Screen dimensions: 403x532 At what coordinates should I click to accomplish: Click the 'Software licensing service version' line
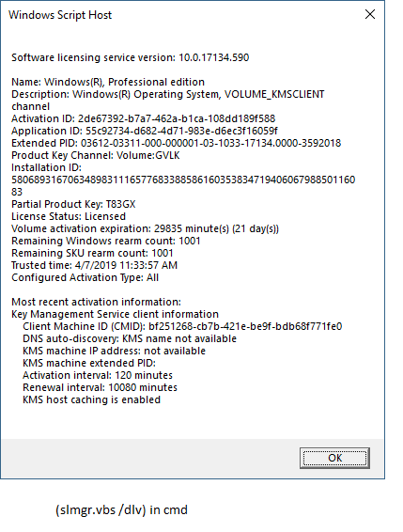131,57
